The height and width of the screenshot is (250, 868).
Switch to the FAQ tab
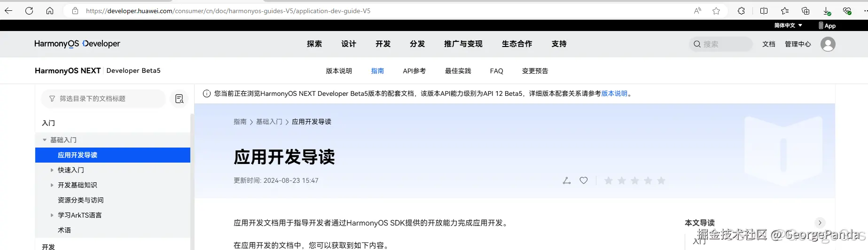point(497,71)
